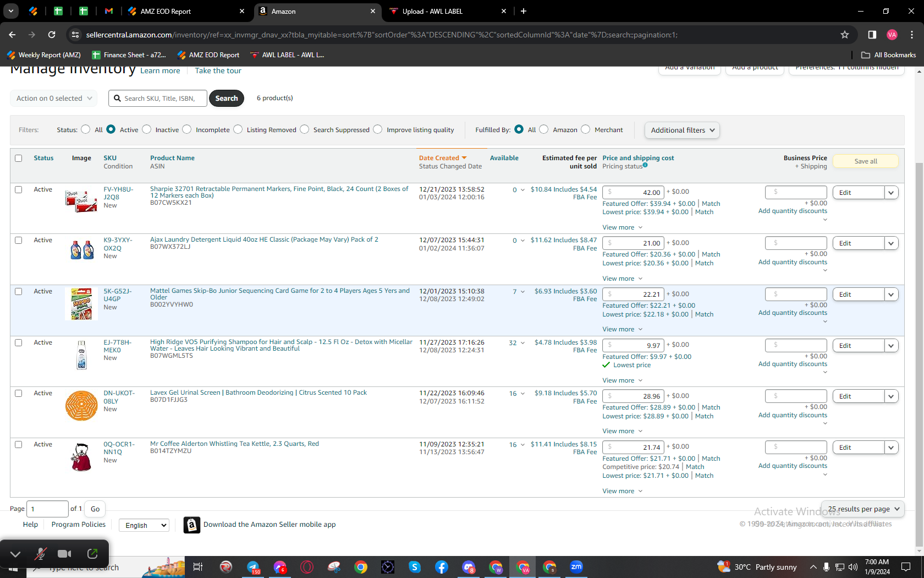Select the Listing Removed status filter
924x578 pixels.
(238, 129)
